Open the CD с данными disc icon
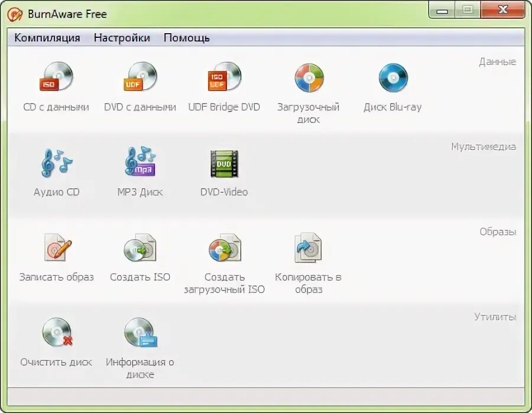The width and height of the screenshot is (532, 413). coord(56,76)
